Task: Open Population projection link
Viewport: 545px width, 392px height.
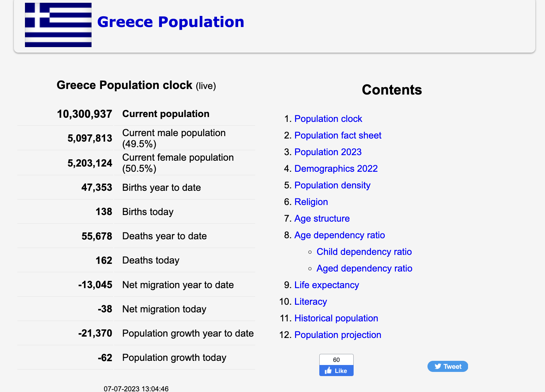Action: [x=338, y=335]
